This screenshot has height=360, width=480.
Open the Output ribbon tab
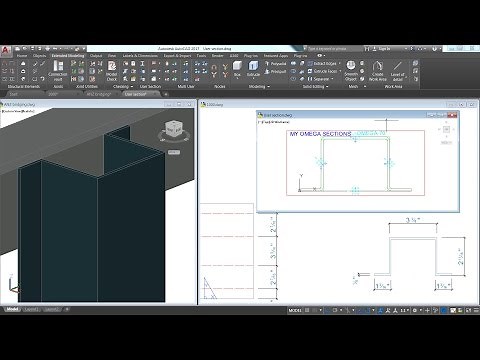click(x=96, y=56)
